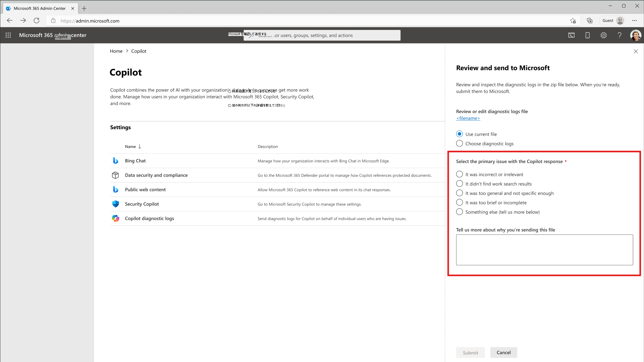644x362 pixels.
Task: Click the Copilot diagnostic logs icon
Action: (115, 218)
